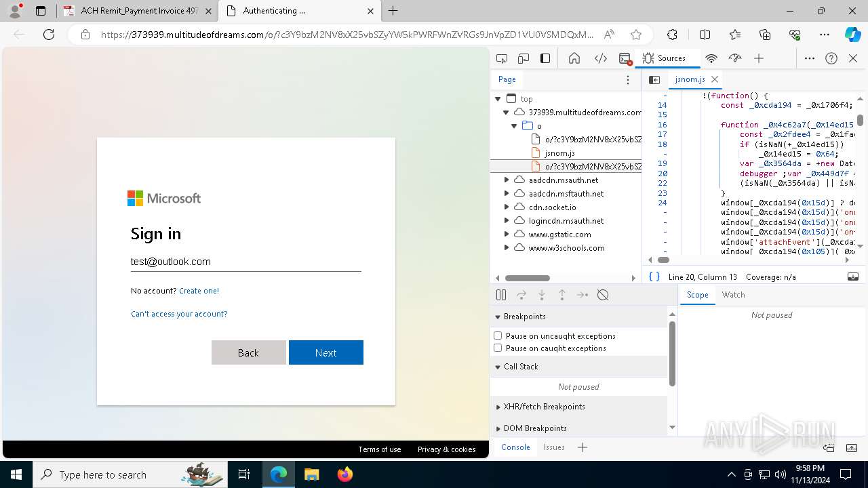Click the Next button
Image resolution: width=868 pixels, height=488 pixels.
(x=326, y=352)
